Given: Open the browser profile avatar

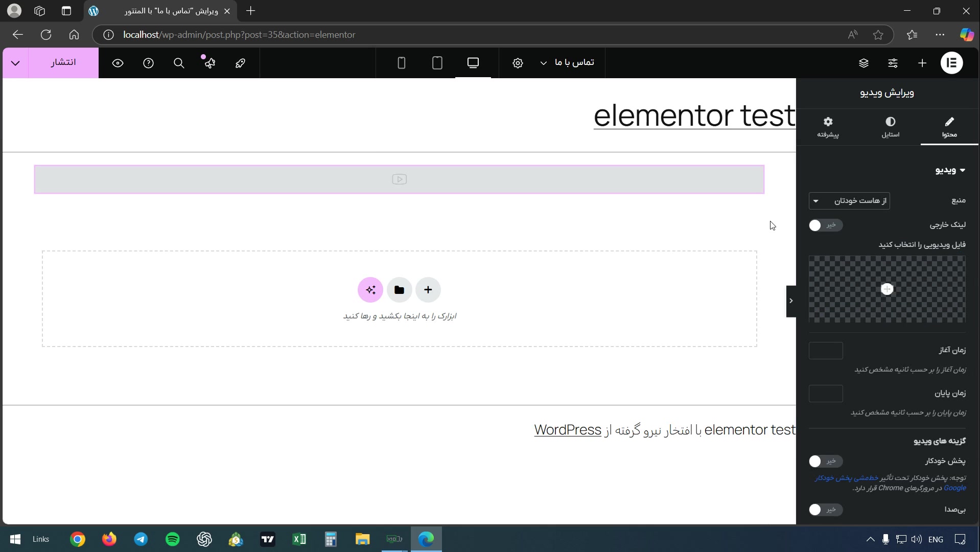Looking at the screenshot, I should click(15, 11).
